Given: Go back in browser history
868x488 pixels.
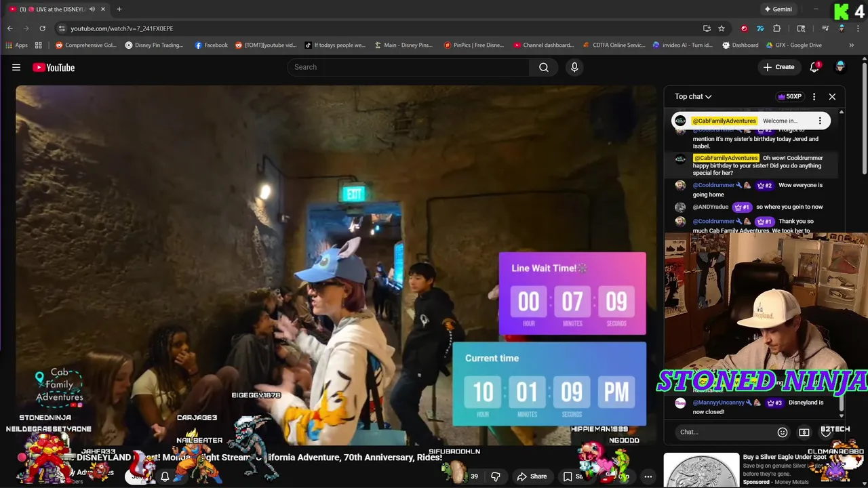Looking at the screenshot, I should [10, 28].
